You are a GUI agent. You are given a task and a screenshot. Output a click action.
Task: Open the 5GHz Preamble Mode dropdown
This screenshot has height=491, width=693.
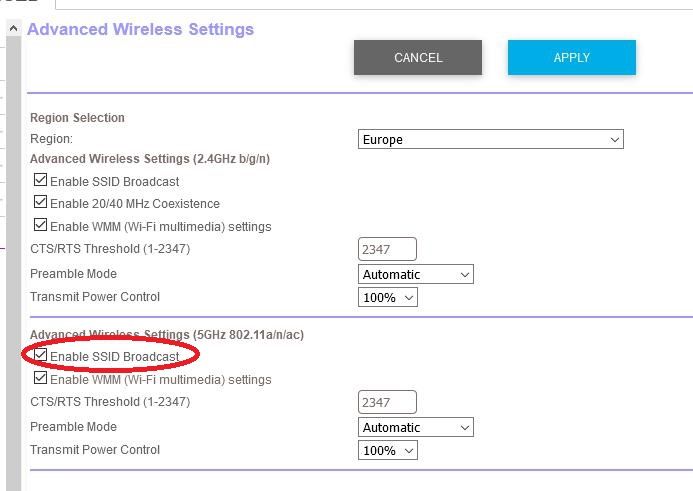(x=415, y=427)
